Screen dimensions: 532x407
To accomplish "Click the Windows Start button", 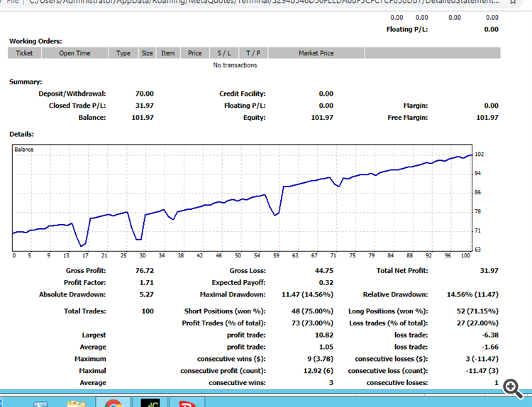I will [x=1, y=403].
